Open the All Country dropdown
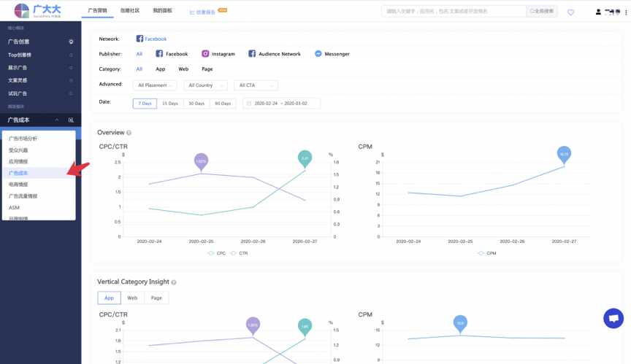The height and width of the screenshot is (364, 631). [205, 85]
